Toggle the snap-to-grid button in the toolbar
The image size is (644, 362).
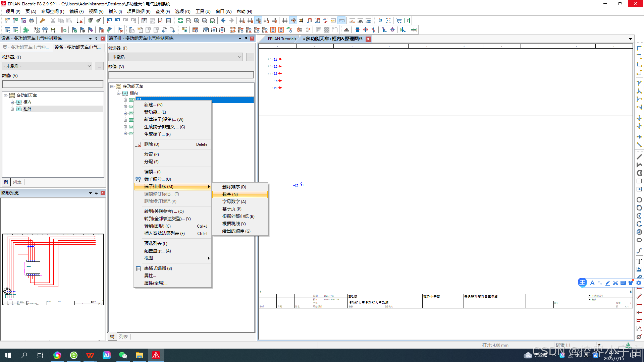pyautogui.click(x=293, y=20)
